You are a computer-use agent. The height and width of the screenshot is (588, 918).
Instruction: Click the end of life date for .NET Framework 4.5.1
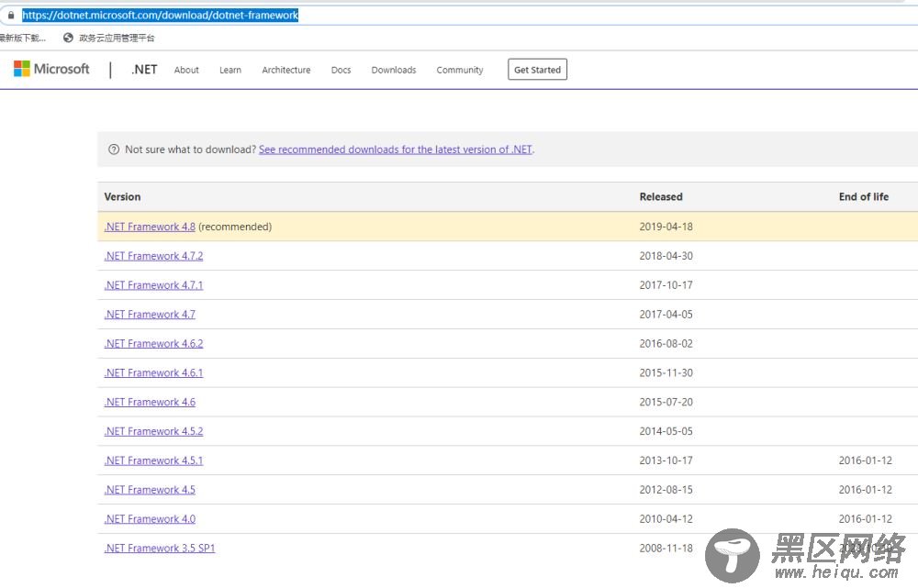(866, 460)
